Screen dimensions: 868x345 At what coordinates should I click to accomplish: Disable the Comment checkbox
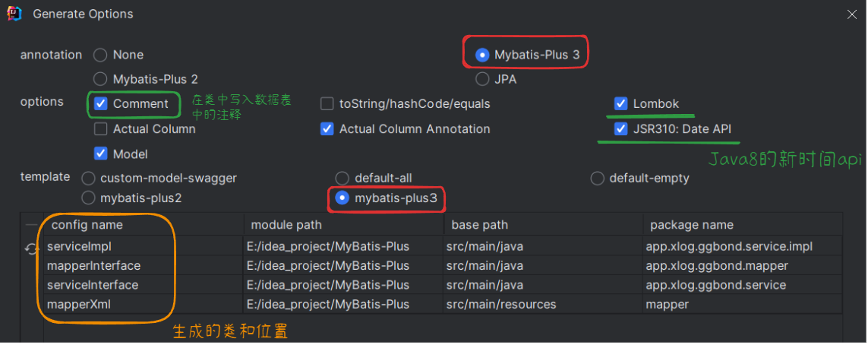pyautogui.click(x=101, y=104)
